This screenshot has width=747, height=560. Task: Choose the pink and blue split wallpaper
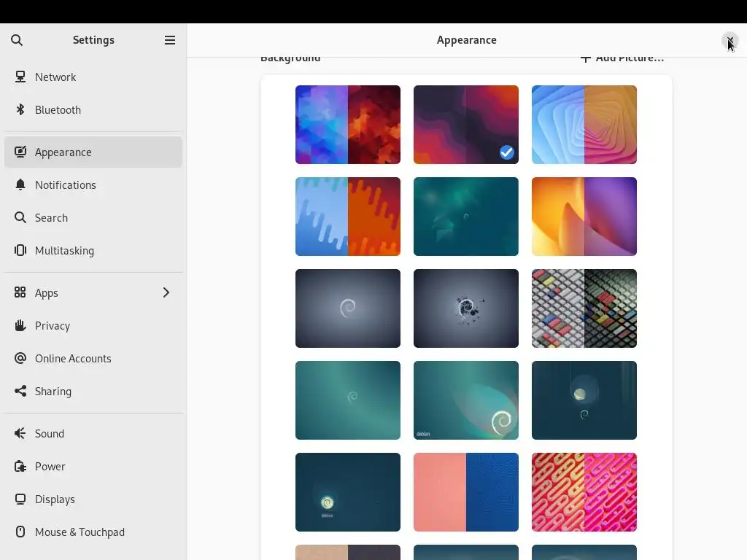click(x=466, y=492)
